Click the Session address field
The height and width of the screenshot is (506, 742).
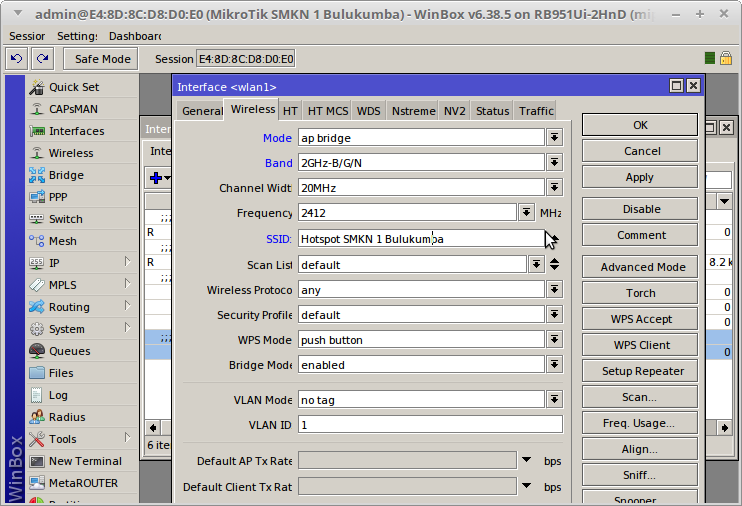pos(246,59)
